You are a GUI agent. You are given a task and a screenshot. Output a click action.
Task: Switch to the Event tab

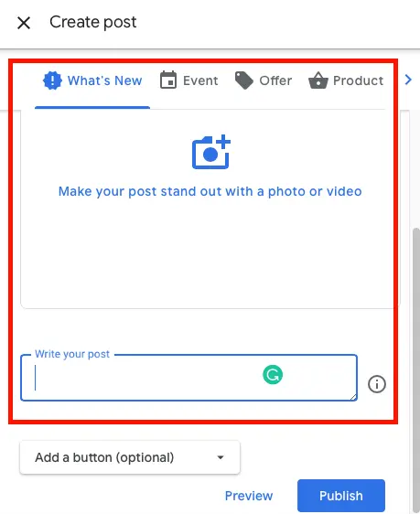pos(188,80)
